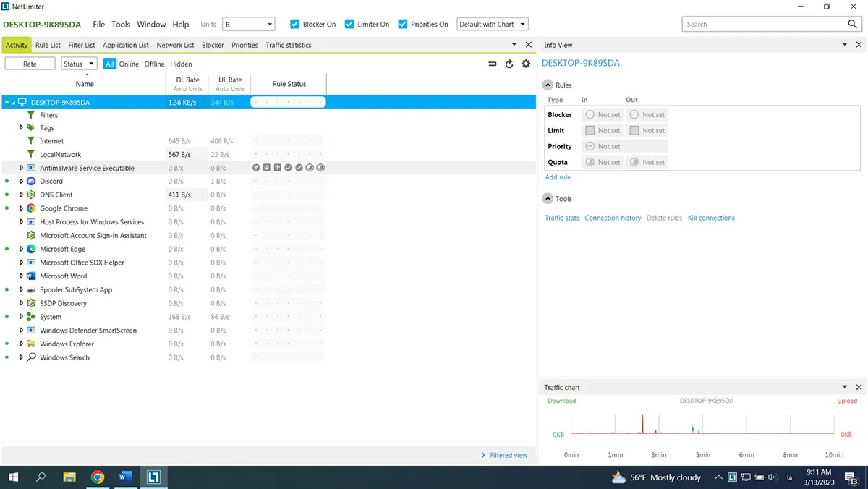The height and width of the screenshot is (489, 868).
Task: Click first rule status icon for Antimalware Service
Action: (x=256, y=168)
